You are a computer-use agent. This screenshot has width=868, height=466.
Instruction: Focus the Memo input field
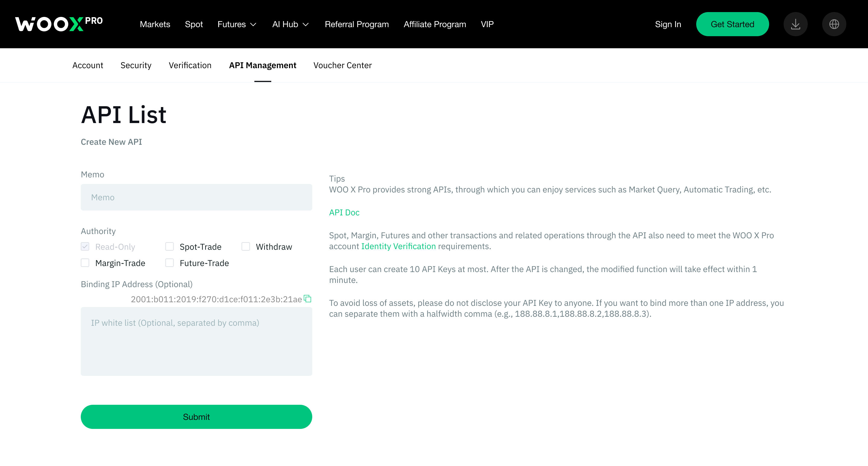click(x=197, y=197)
